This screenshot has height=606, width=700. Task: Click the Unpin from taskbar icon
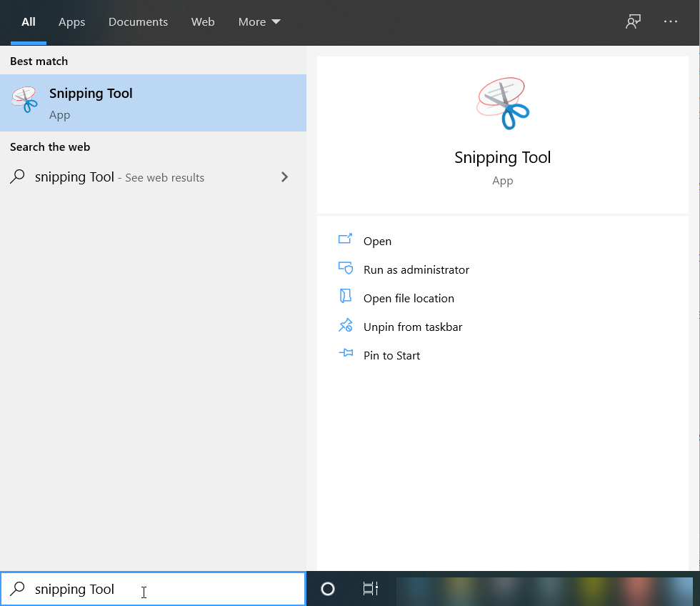346,326
